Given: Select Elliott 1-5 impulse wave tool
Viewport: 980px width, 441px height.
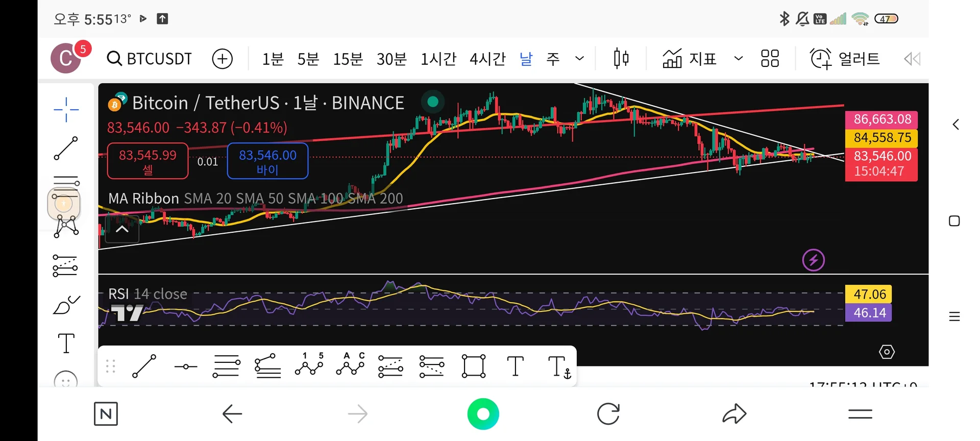Looking at the screenshot, I should click(309, 364).
